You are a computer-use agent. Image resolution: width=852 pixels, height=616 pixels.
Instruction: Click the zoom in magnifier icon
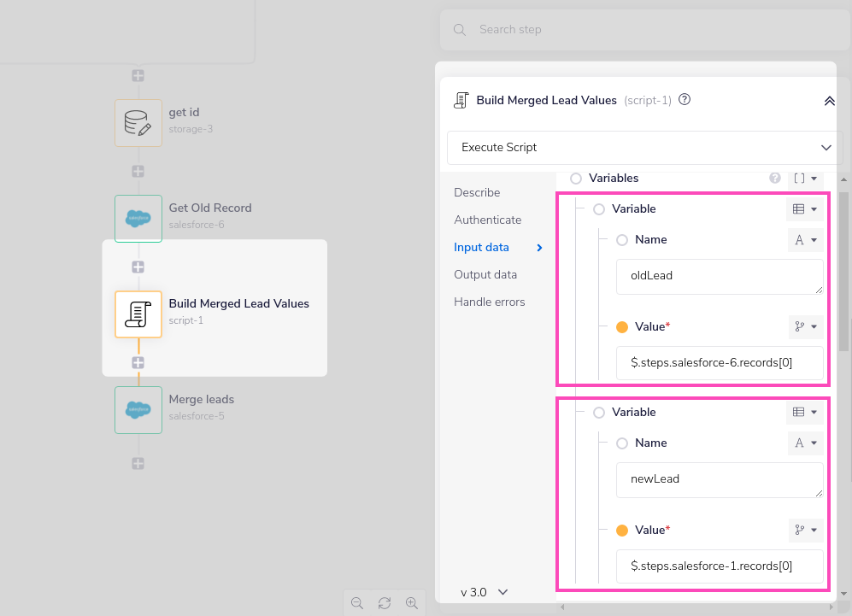411,602
